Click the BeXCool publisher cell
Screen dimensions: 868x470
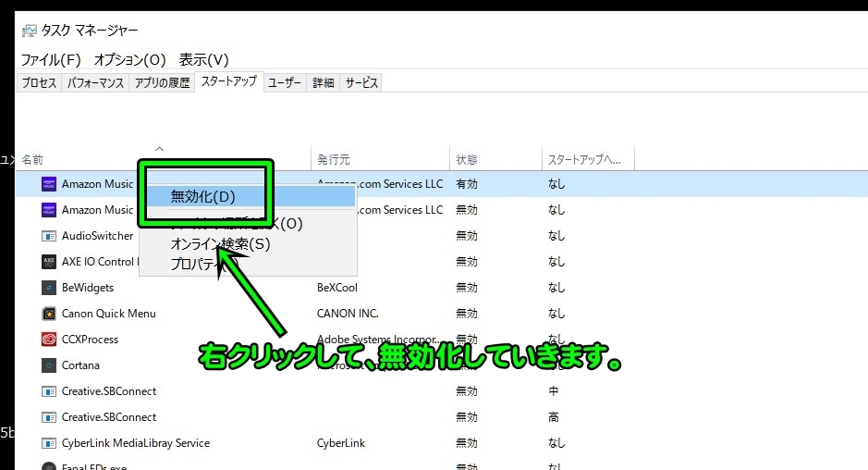pyautogui.click(x=337, y=288)
